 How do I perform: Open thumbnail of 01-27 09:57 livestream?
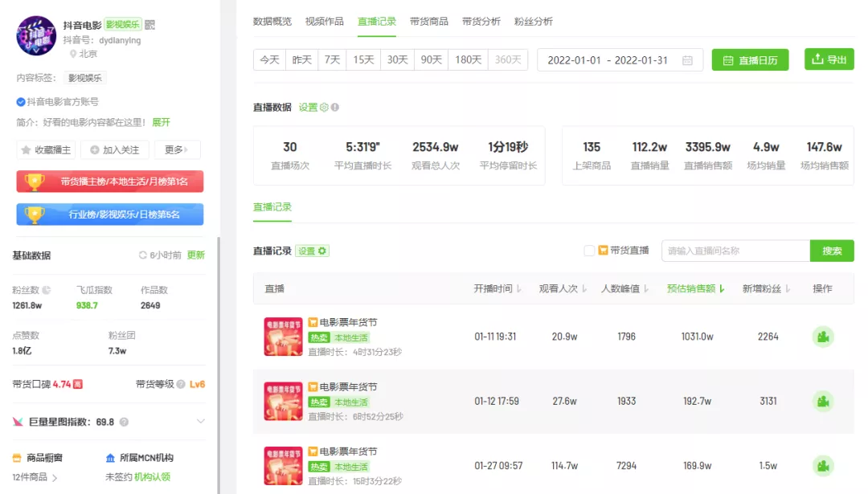coord(284,466)
